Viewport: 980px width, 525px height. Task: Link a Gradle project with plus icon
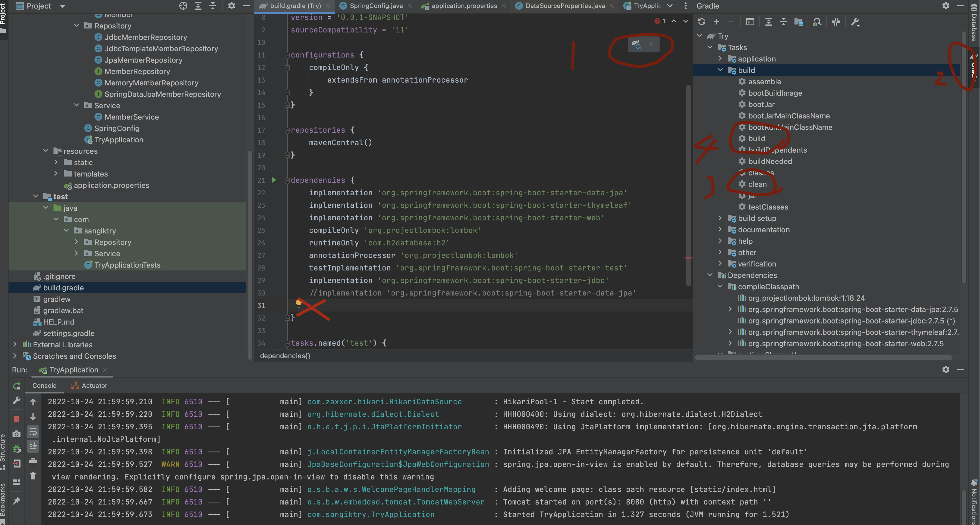(x=716, y=22)
